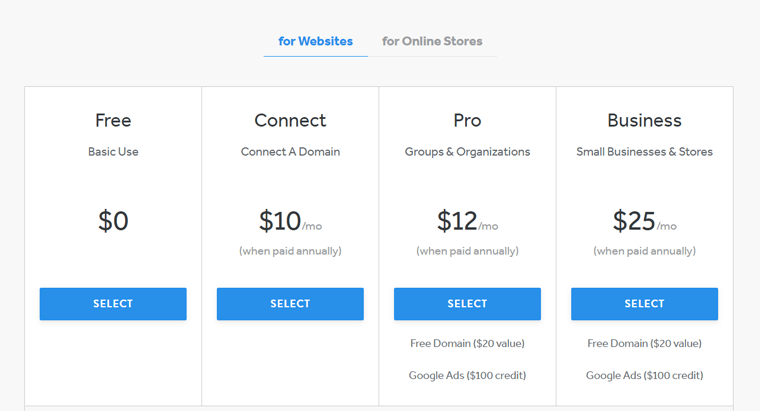Select the Business plan via SELECT button
The image size is (760, 411).
644,304
